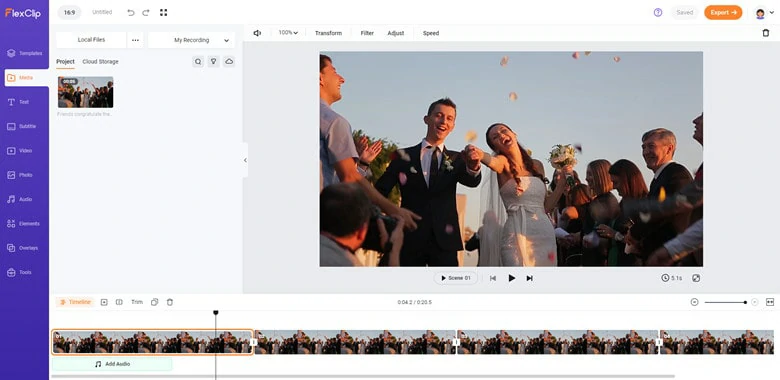Open the Media sidebar section
The image size is (780, 380).
[x=26, y=78]
